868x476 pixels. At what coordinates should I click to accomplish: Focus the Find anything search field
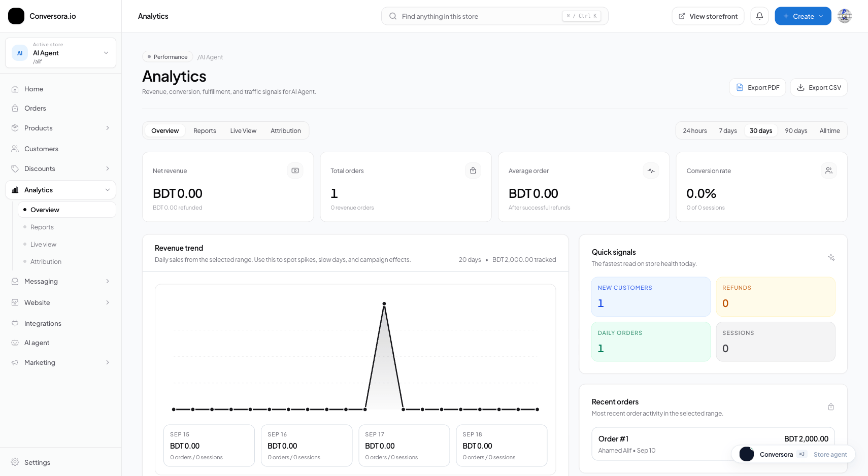click(x=494, y=16)
